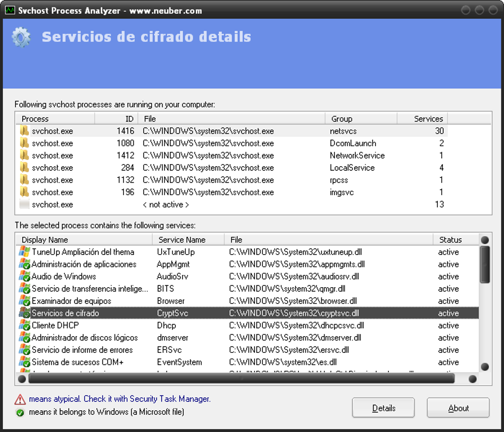Open the Security Task Manager link
The height and width of the screenshot is (432, 504).
pyautogui.click(x=170, y=399)
